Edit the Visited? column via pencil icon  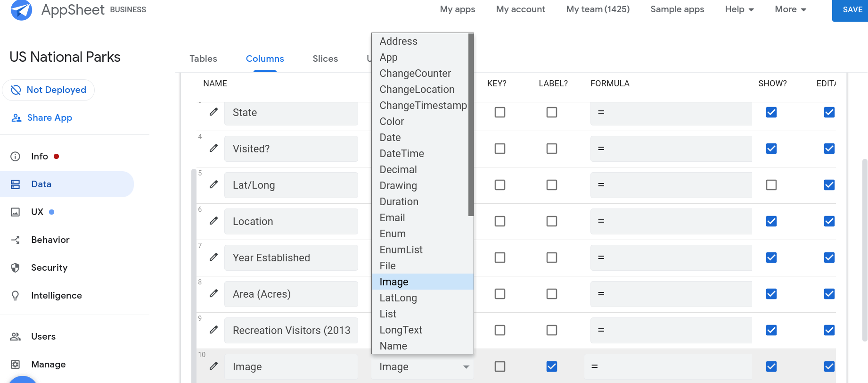[x=214, y=148]
